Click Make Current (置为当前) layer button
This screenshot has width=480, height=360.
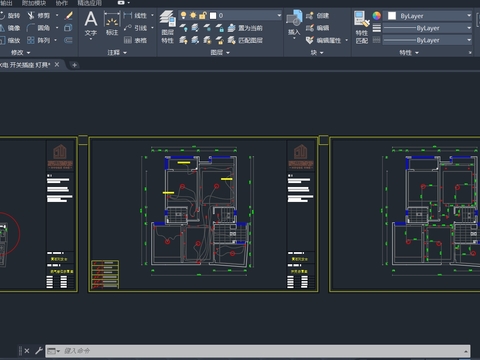pyautogui.click(x=245, y=28)
